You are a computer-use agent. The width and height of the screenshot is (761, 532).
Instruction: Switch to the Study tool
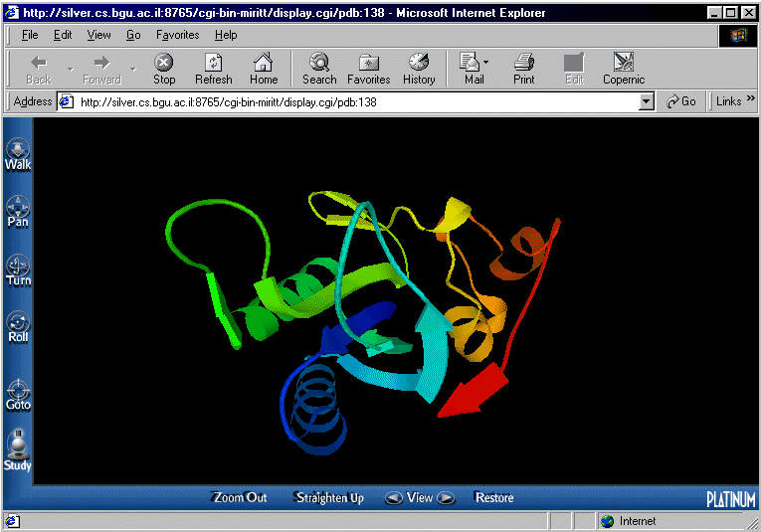click(x=18, y=449)
